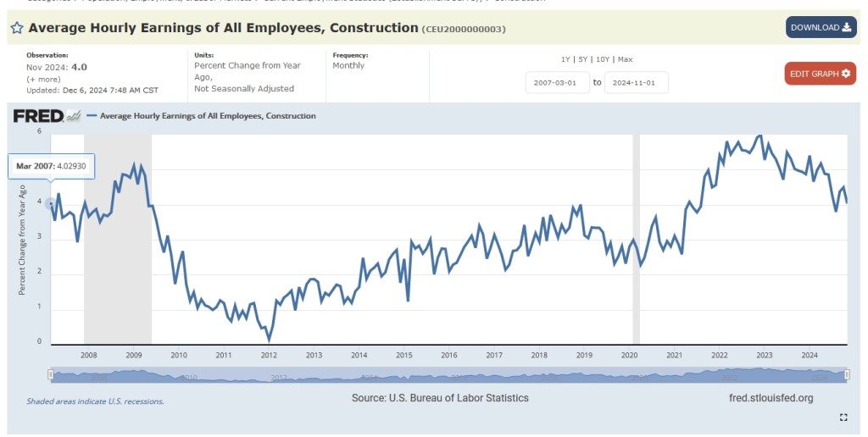868x437 pixels.
Task: Click the gear icon on Edit Graph
Action: click(845, 74)
